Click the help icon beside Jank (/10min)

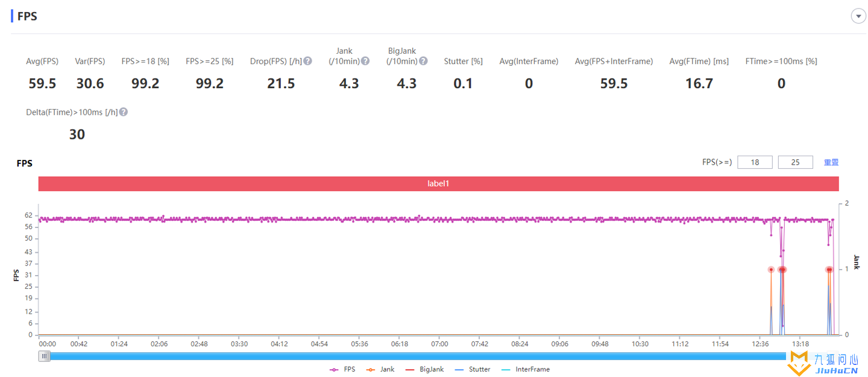click(365, 61)
